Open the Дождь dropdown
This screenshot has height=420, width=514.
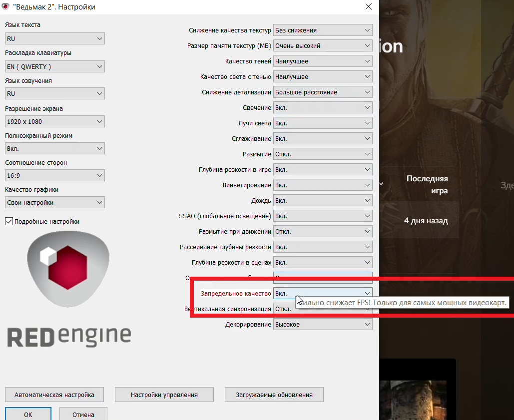[323, 200]
